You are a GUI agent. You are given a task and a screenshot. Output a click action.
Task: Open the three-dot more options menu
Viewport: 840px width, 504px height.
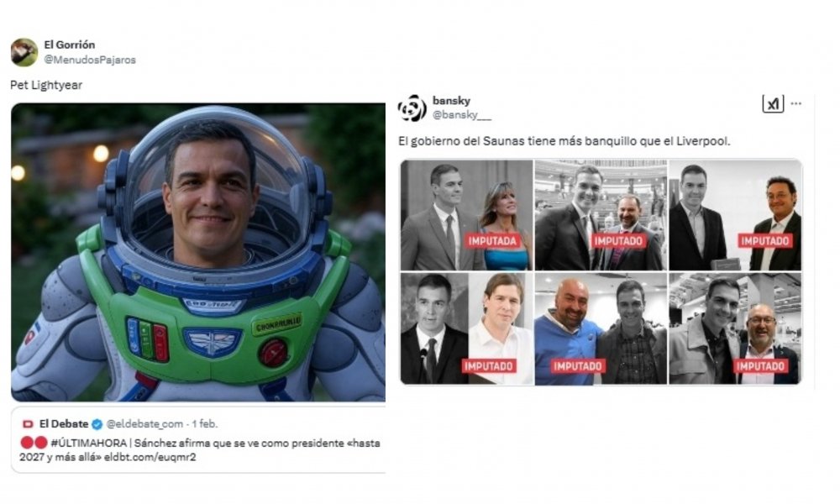(796, 103)
